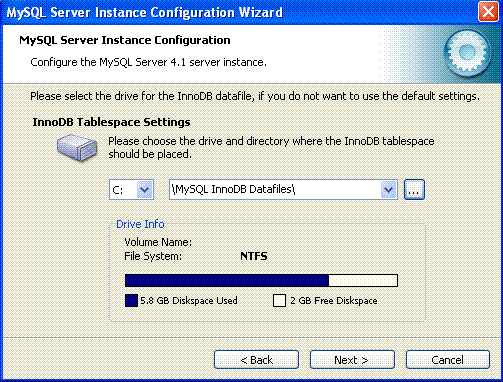Click inside the MySQL InnoDB Datafiles path field
This screenshot has width=503, height=382.
pos(275,190)
